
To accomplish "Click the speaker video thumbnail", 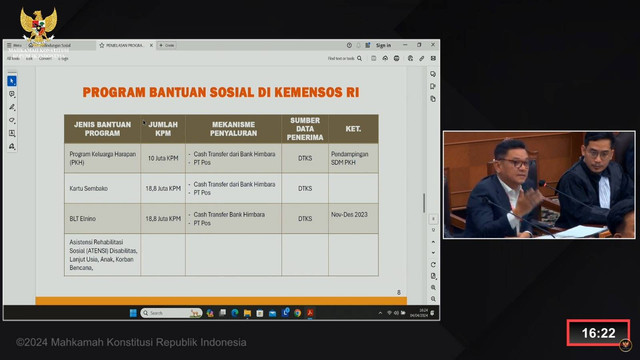I will click(539, 184).
